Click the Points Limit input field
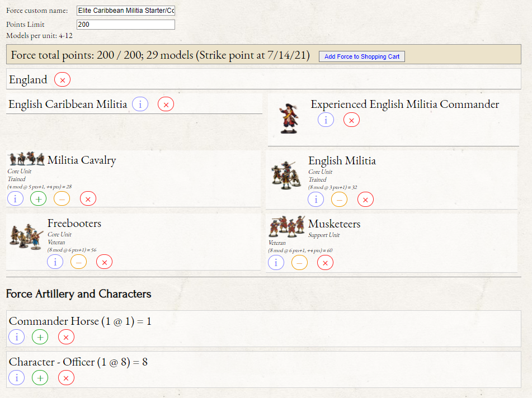 pos(125,25)
